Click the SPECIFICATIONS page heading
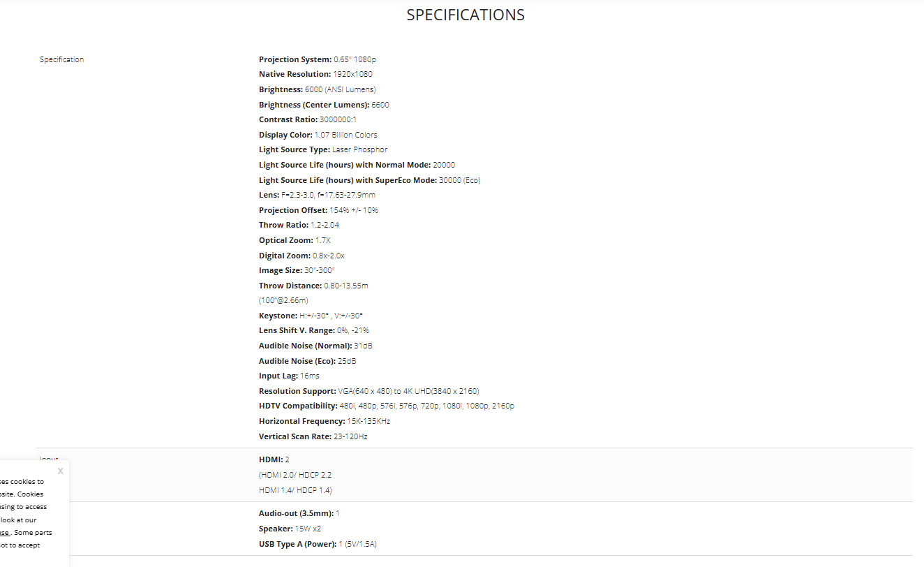924x567 pixels. click(465, 15)
